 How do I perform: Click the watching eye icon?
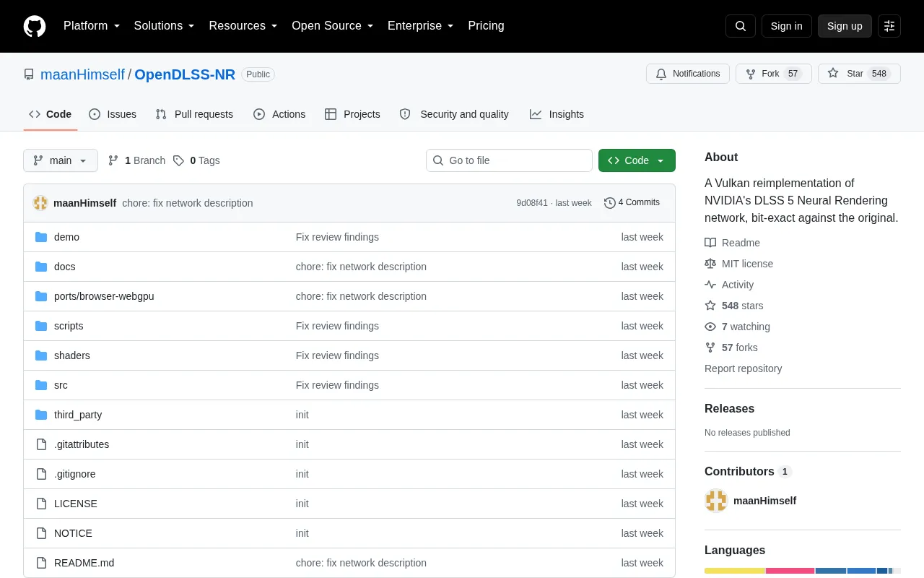(x=710, y=327)
